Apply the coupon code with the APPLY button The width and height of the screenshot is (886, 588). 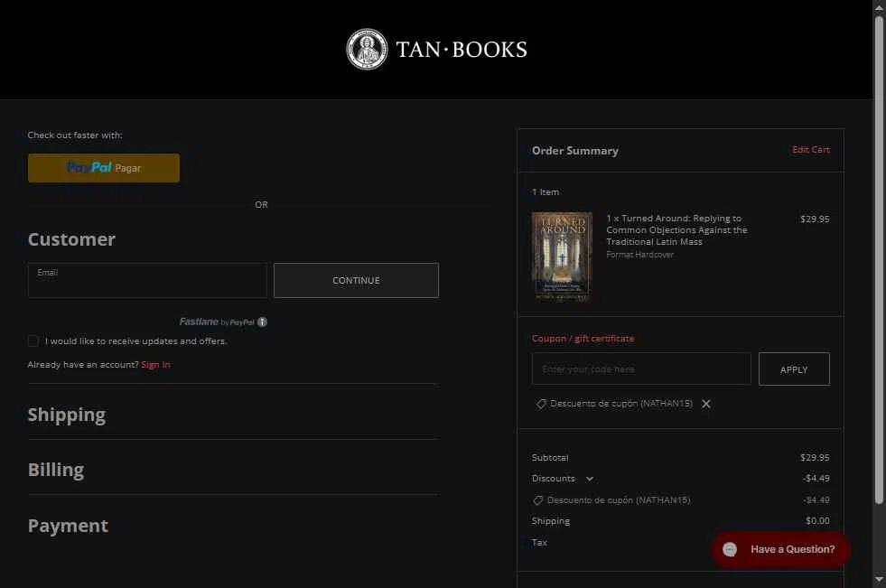coord(794,369)
